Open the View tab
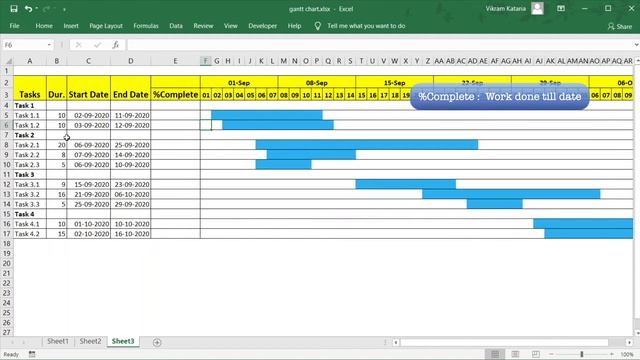The height and width of the screenshot is (360, 640). [x=231, y=26]
